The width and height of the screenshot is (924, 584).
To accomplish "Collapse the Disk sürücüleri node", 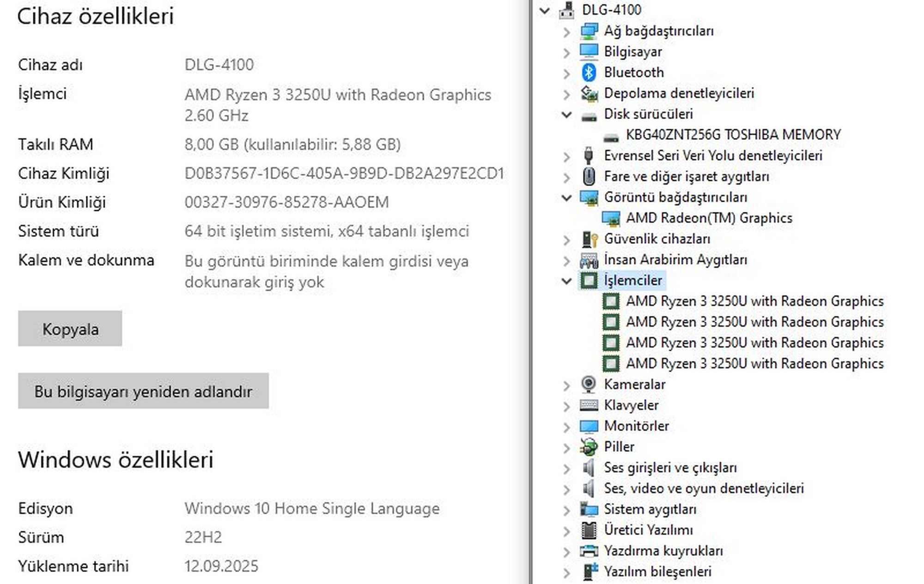I will 566,114.
